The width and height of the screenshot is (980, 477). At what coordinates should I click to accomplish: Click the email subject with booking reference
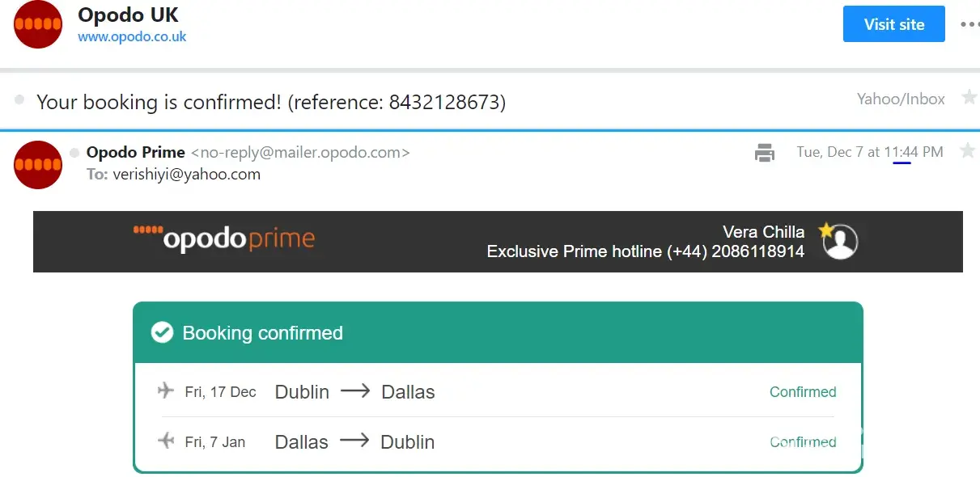click(x=271, y=102)
